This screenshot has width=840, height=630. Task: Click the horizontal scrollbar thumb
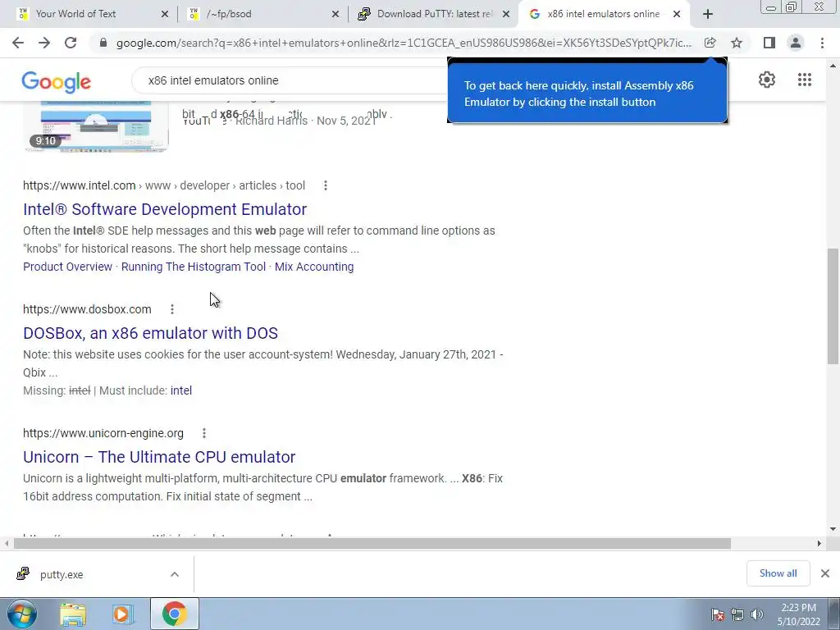coord(372,544)
